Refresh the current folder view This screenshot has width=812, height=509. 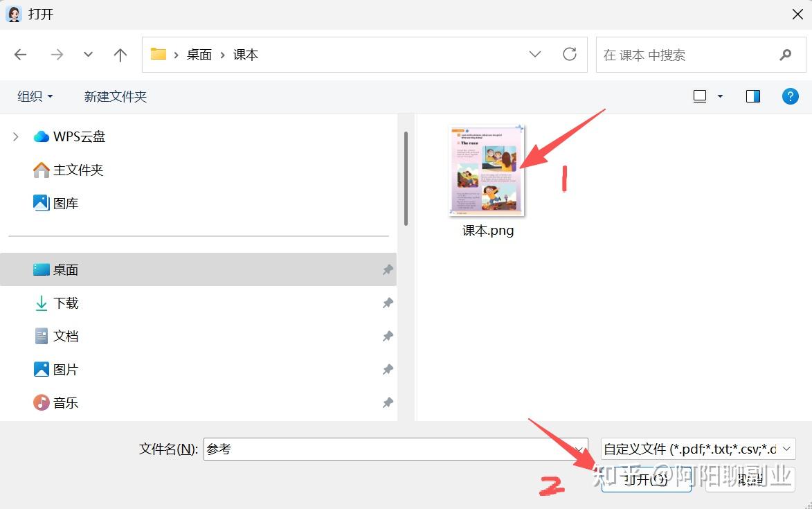click(570, 54)
